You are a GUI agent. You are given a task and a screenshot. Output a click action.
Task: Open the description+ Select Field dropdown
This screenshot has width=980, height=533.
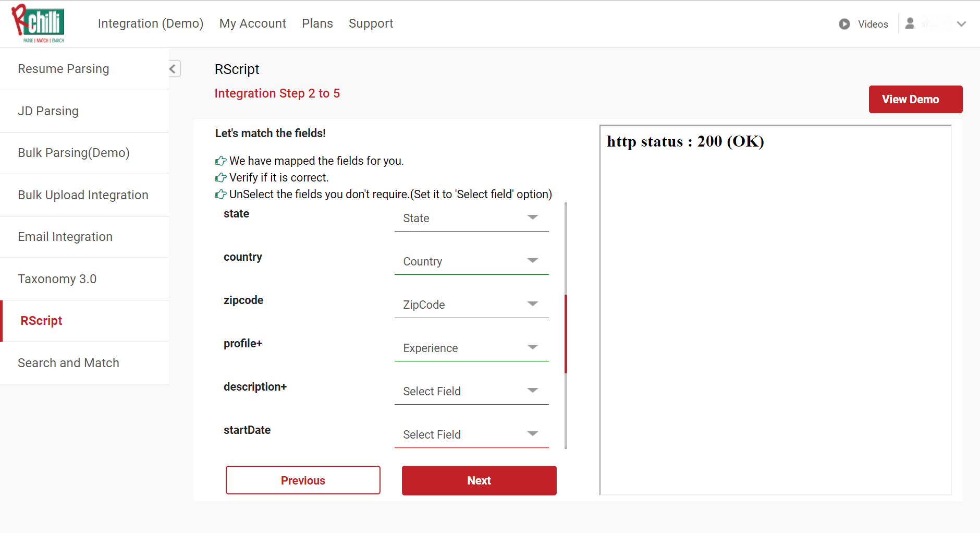pyautogui.click(x=472, y=391)
